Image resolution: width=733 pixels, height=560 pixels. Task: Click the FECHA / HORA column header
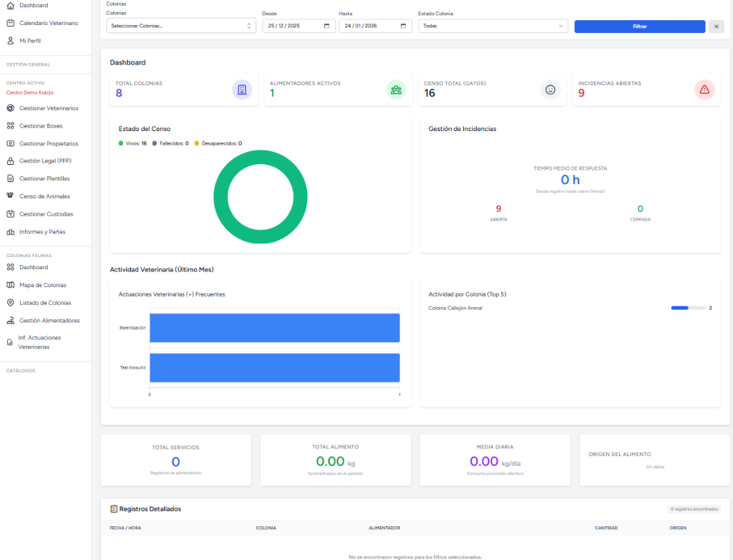(x=125, y=528)
